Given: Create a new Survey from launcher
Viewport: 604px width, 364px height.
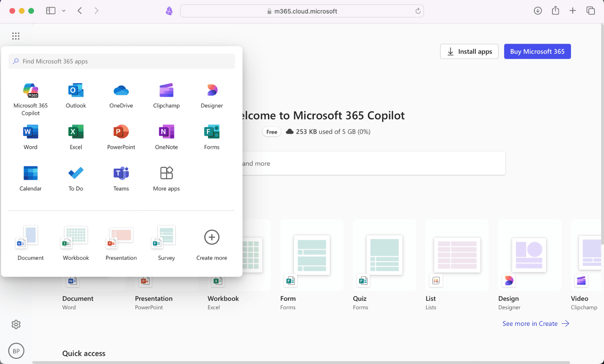Looking at the screenshot, I should click(x=166, y=243).
